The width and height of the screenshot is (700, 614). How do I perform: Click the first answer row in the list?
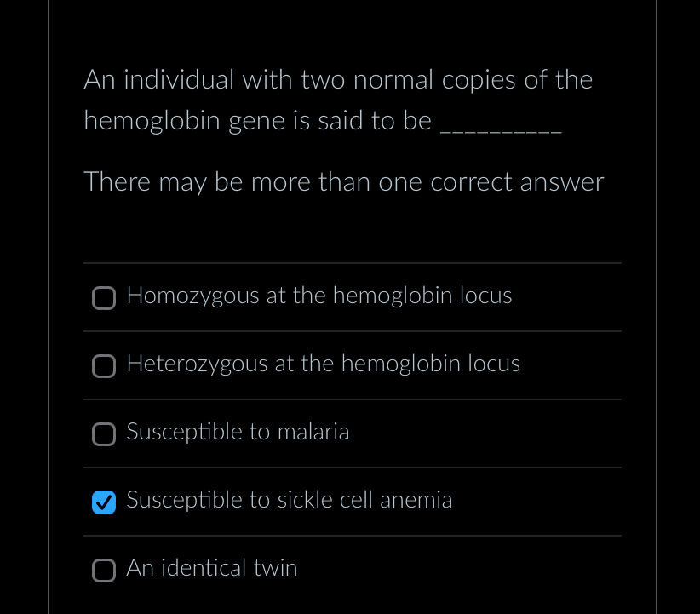click(x=353, y=297)
